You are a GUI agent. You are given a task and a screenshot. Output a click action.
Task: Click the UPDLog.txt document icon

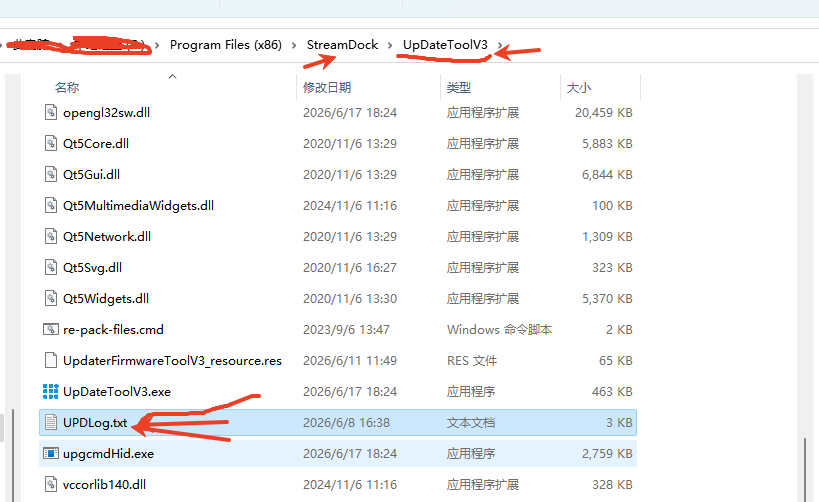pos(51,422)
